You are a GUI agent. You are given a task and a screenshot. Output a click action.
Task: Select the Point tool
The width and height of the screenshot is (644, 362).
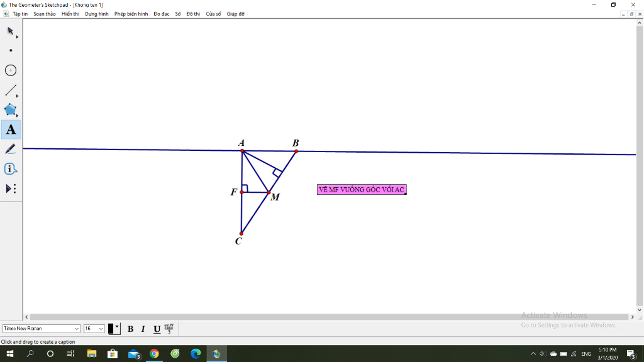pos(11,50)
